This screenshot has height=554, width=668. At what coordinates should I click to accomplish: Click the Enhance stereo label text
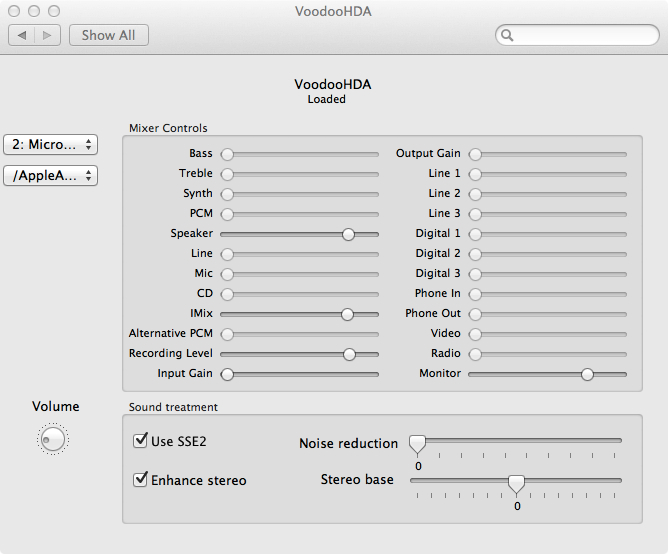tap(199, 481)
